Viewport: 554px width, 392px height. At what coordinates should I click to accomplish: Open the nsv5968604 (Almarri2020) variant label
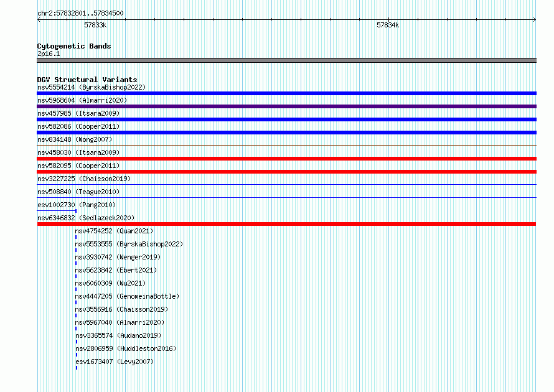(x=82, y=100)
